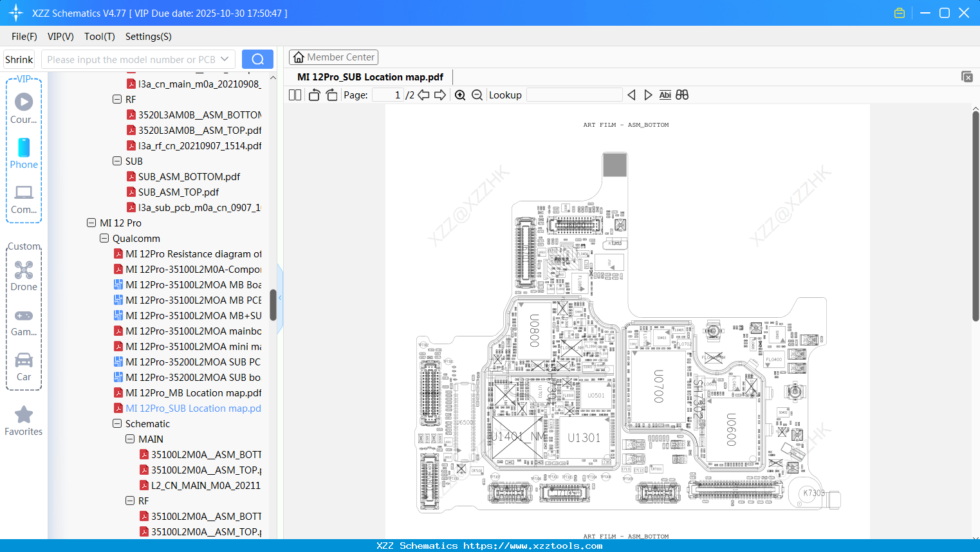Image resolution: width=980 pixels, height=552 pixels.
Task: Zoom in on the PDF view
Action: tap(460, 95)
